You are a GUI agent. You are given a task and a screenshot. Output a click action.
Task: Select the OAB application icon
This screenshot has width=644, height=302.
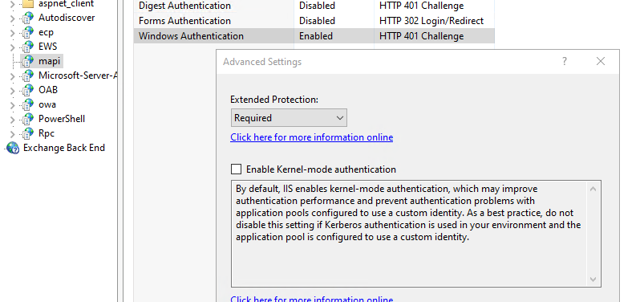28,90
